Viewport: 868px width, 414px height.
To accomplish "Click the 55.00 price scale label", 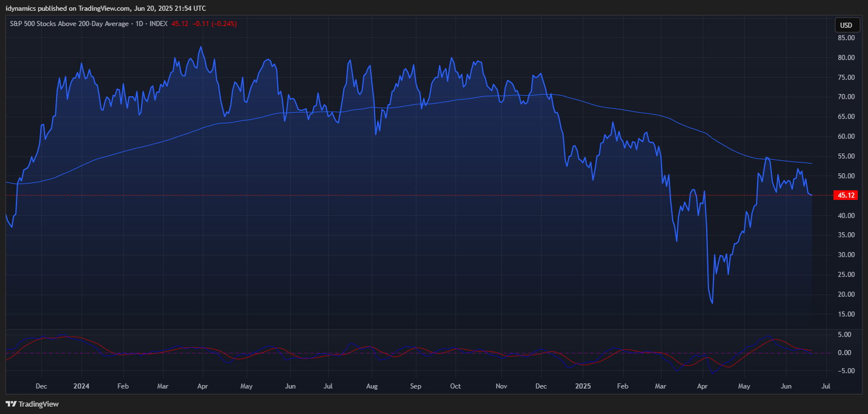I will [x=846, y=156].
